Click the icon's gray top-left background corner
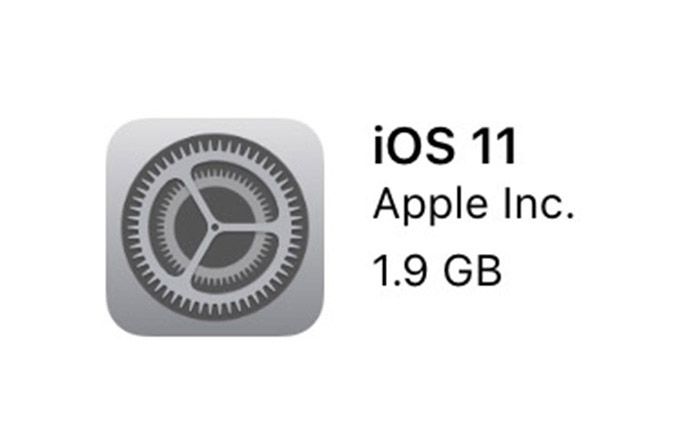 tap(120, 133)
